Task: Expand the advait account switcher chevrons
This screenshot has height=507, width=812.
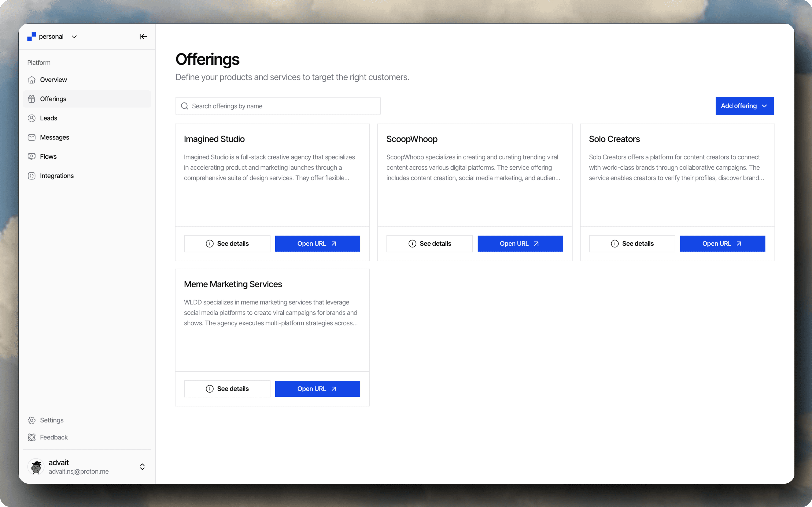Action: [x=142, y=467]
